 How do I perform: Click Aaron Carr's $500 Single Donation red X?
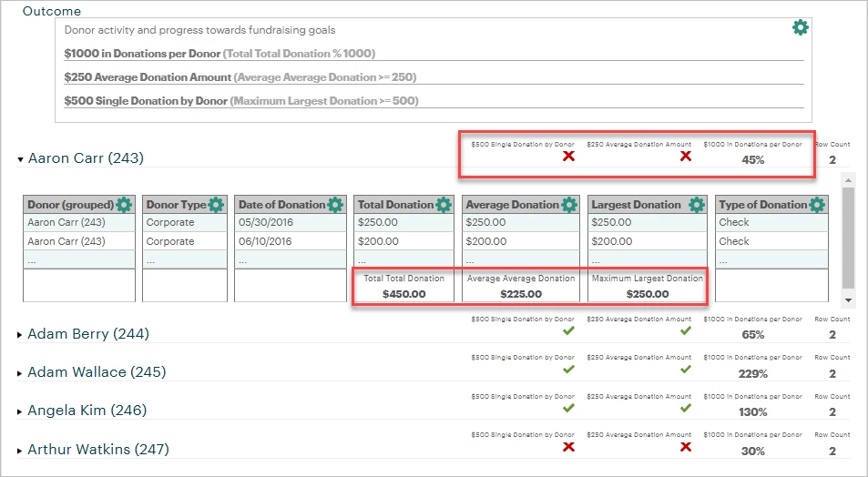point(568,157)
